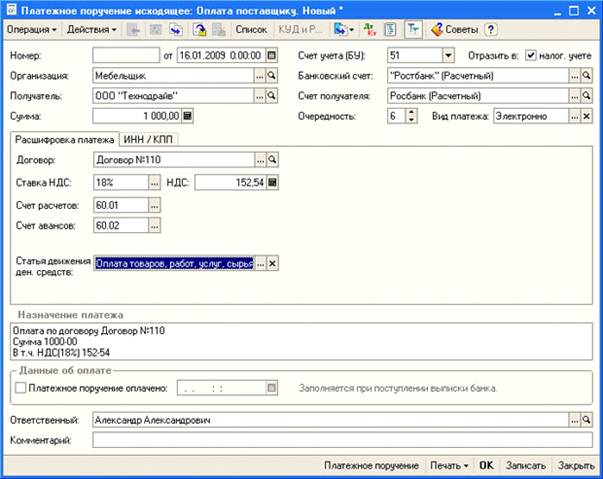603x479 pixels.
Task: Open the Печать dropdown menu
Action: [449, 466]
